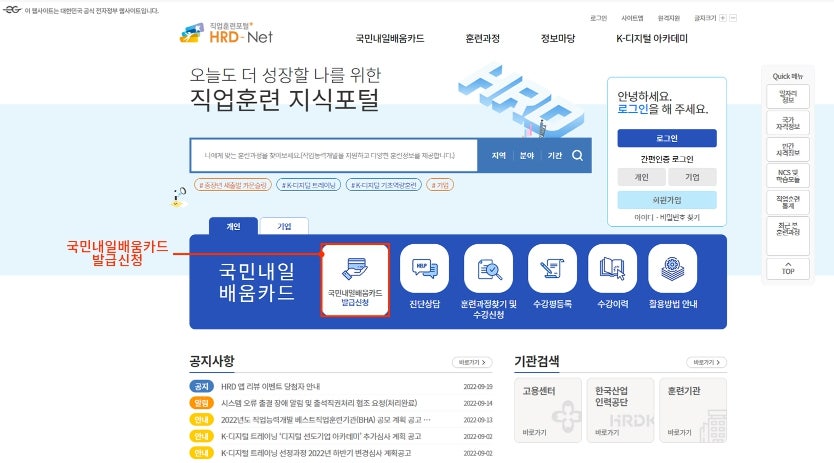Click the #기업 hashtag
The width and height of the screenshot is (834, 463).
[440, 185]
